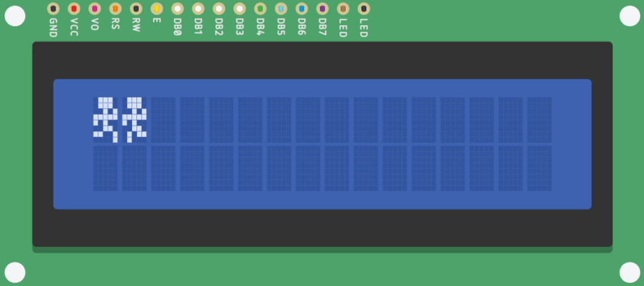Screen dimensions: 644x286
Task: Click the DB1 pin pad
Action: [198, 9]
